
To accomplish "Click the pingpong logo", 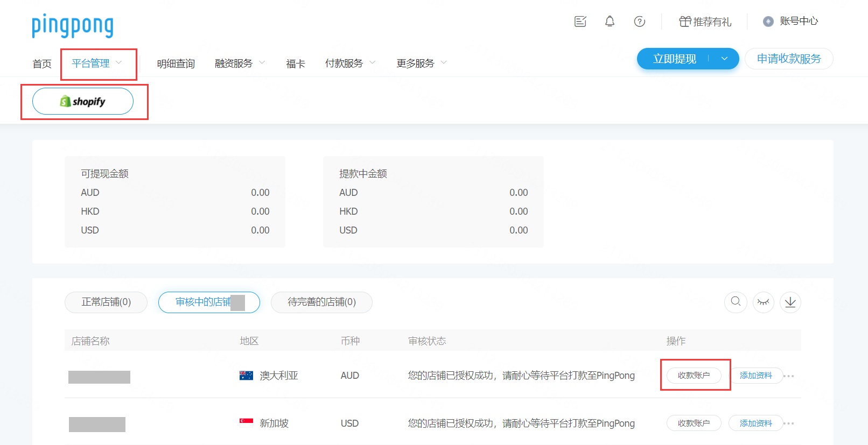I will click(x=73, y=26).
